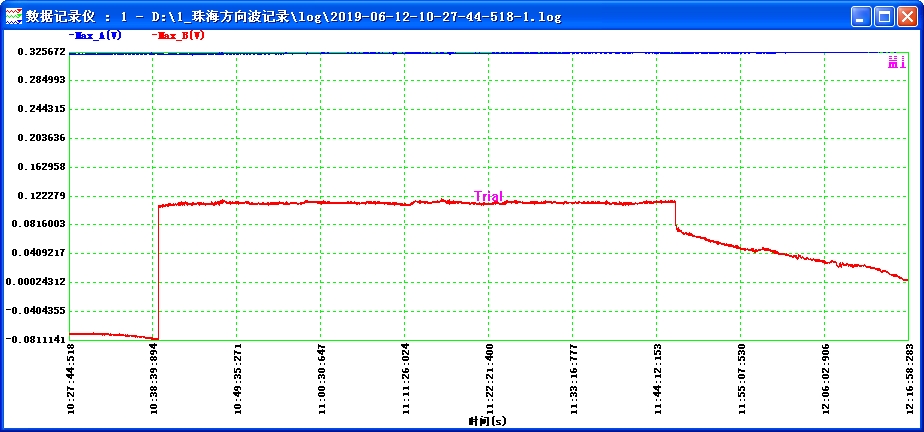
Task: Close the data recorder window
Action: pyautogui.click(x=907, y=17)
